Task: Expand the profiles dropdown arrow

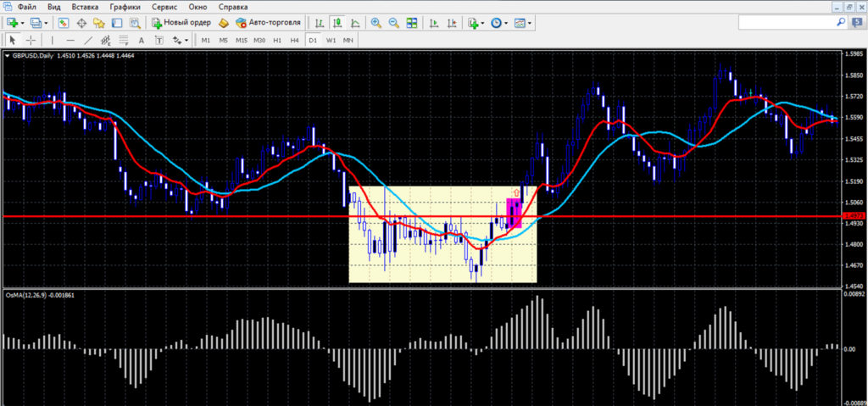Action: 46,23
